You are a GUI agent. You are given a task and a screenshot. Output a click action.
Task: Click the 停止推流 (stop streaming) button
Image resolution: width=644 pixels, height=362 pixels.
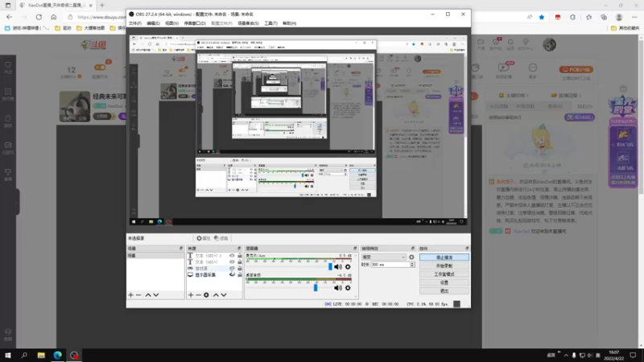tap(444, 257)
